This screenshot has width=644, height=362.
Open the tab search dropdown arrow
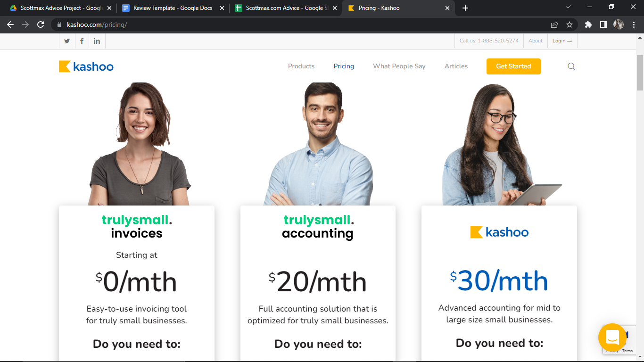[568, 7]
